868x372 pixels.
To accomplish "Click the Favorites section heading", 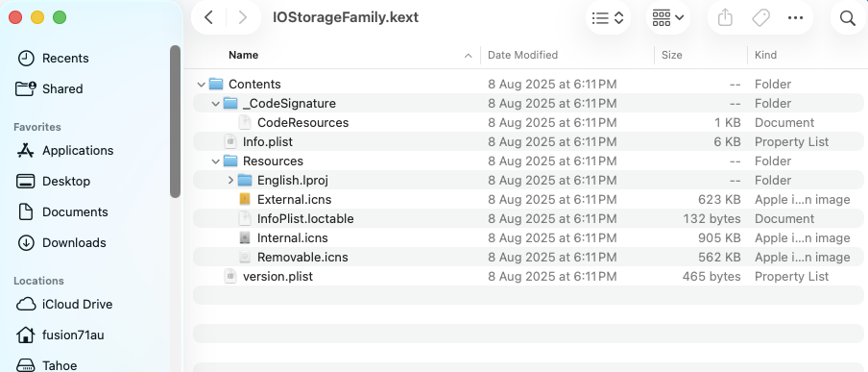I will point(37,127).
